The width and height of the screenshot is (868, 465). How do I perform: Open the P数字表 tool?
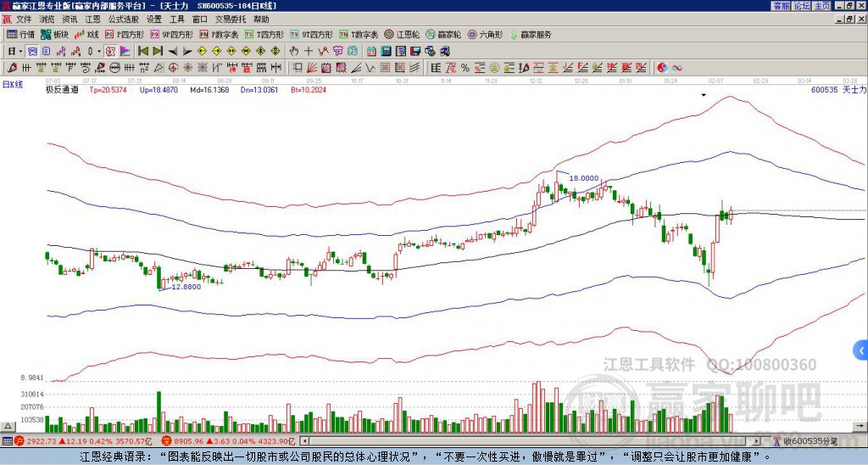coord(220,34)
